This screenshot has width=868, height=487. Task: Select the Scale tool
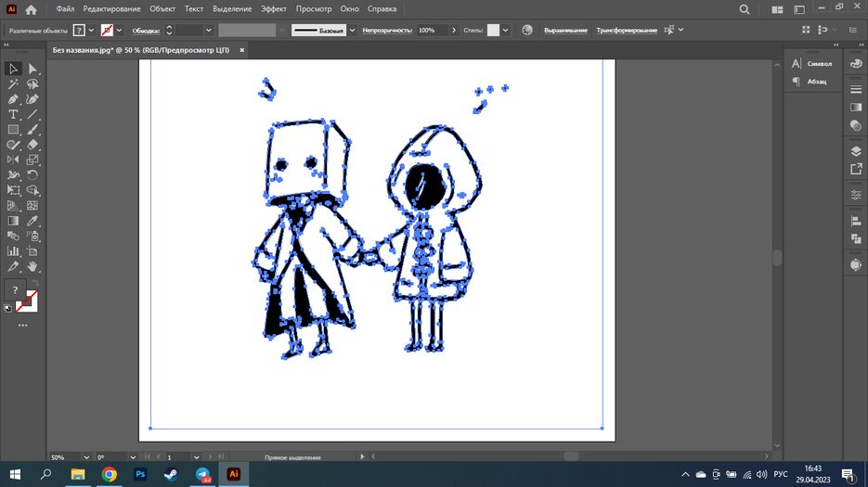[x=32, y=160]
